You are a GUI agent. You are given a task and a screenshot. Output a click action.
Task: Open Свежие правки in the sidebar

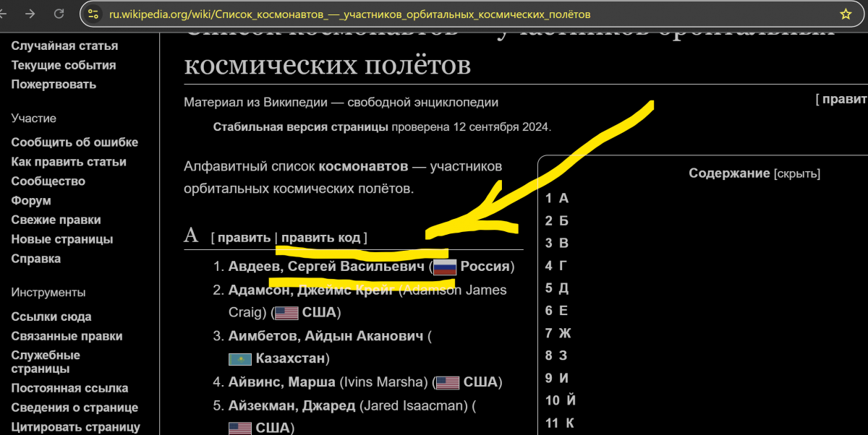click(56, 220)
